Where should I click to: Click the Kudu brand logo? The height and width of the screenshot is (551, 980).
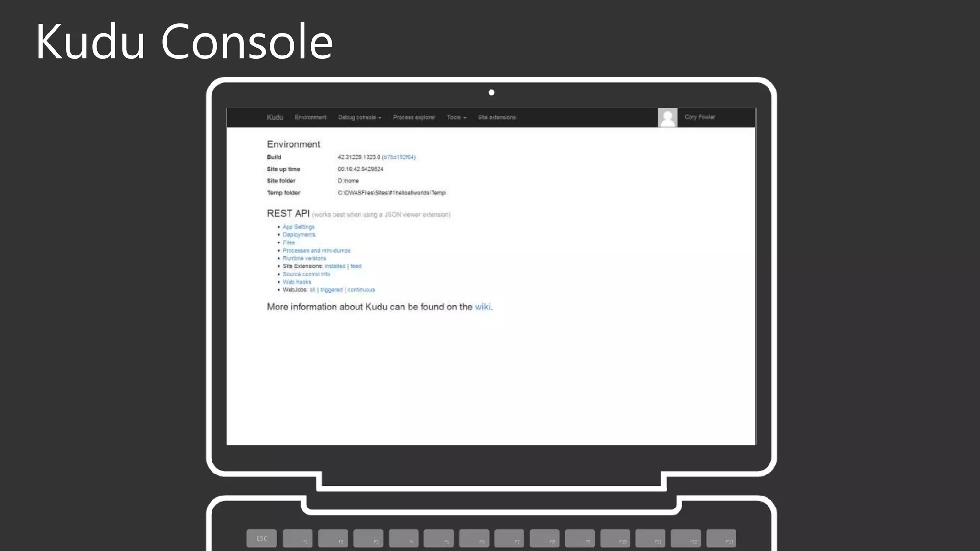pos(275,117)
